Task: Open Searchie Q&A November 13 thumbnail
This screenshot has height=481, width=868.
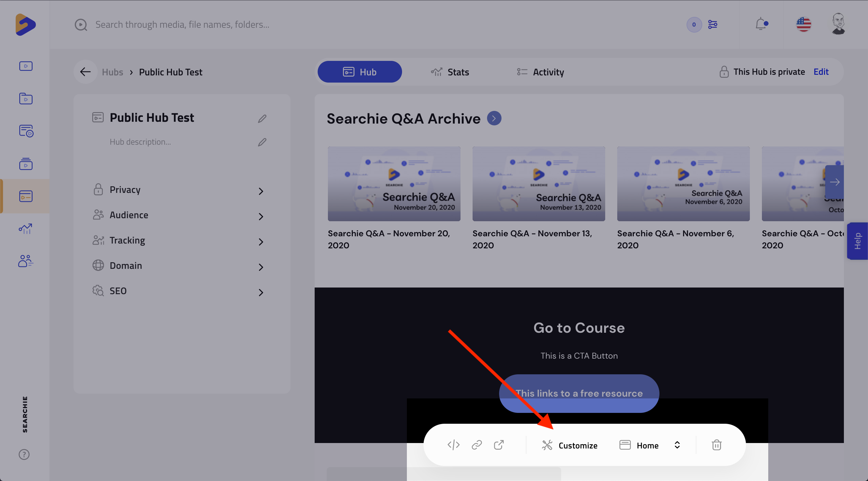Action: (539, 184)
